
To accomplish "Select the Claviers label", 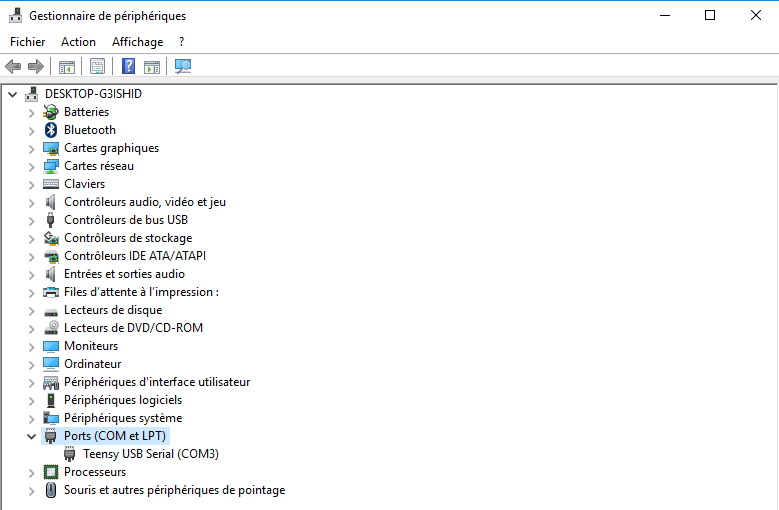I will (84, 184).
